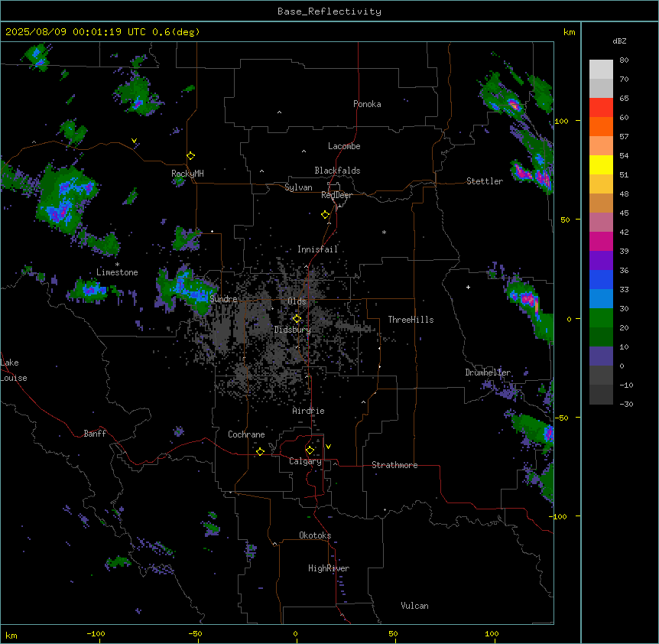659x644 pixels.
Task: Click the Blackfalds city label
Action: 337,171
